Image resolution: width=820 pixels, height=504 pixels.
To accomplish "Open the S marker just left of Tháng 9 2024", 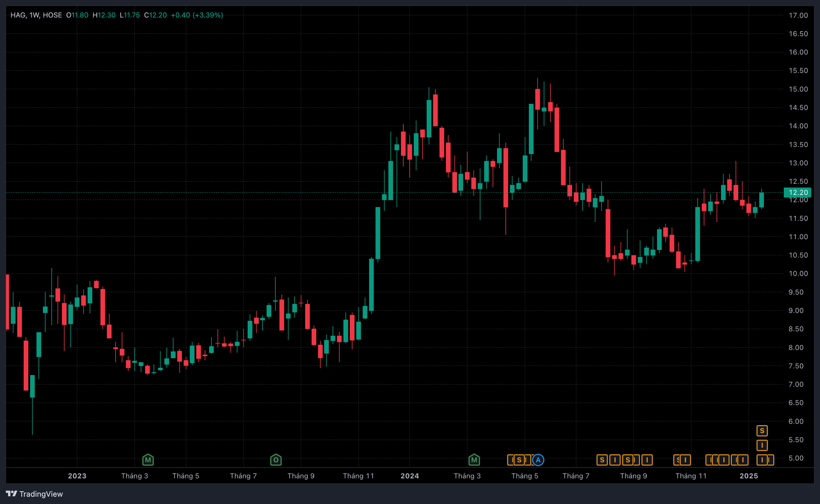I will tap(627, 460).
